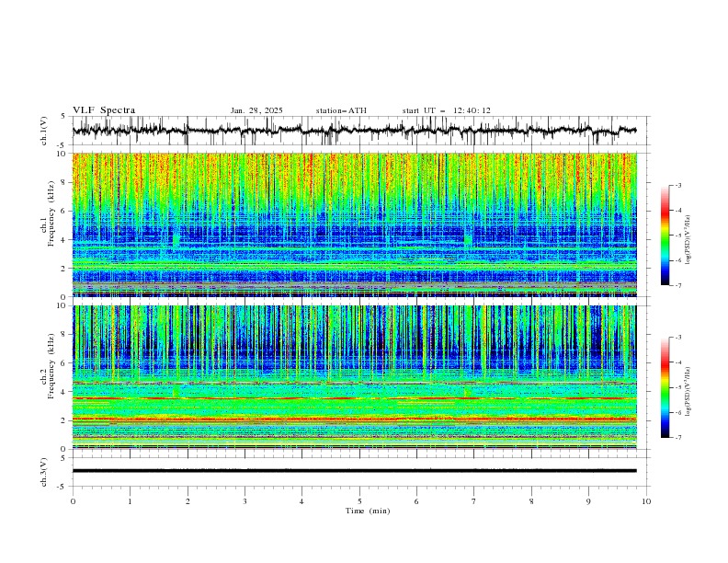Click the ch.1 color scale bar
Image resolution: width=728 pixels, height=563 pixels.
tap(665, 236)
